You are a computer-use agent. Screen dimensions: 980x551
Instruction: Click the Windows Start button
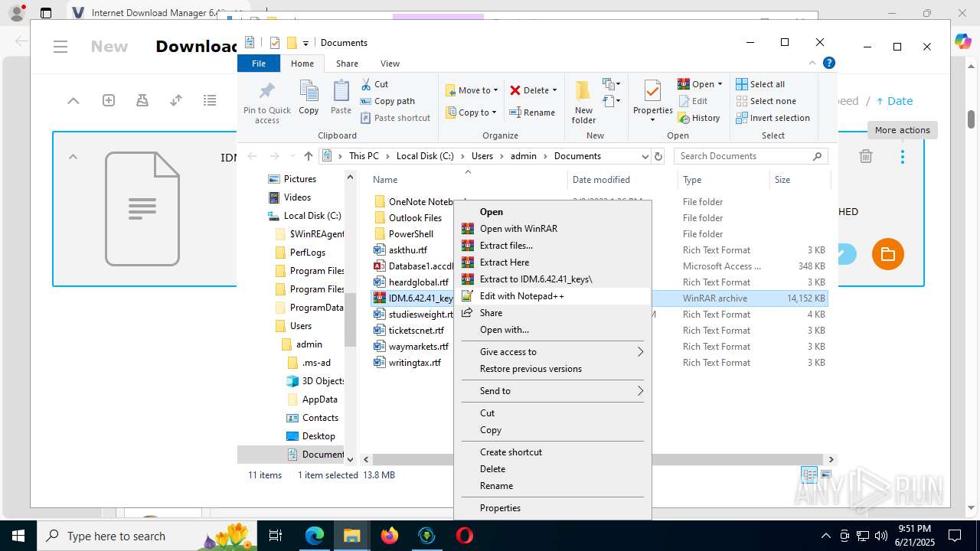click(18, 536)
